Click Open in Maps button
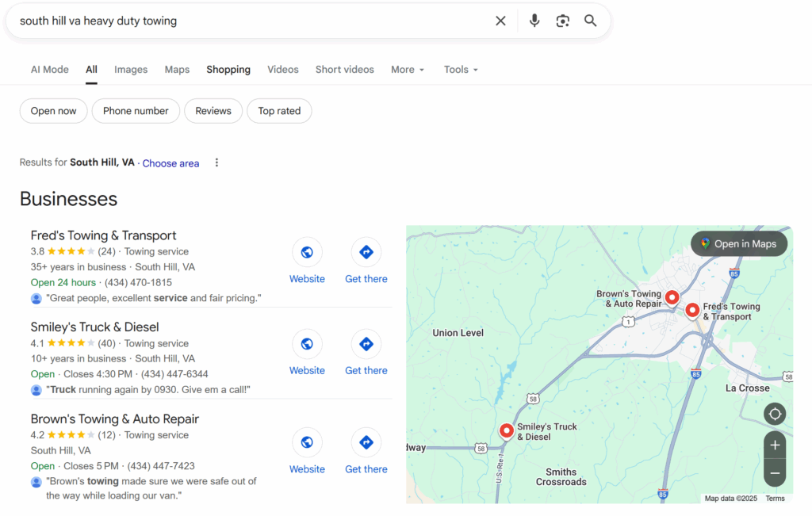The height and width of the screenshot is (516, 812). coord(739,244)
